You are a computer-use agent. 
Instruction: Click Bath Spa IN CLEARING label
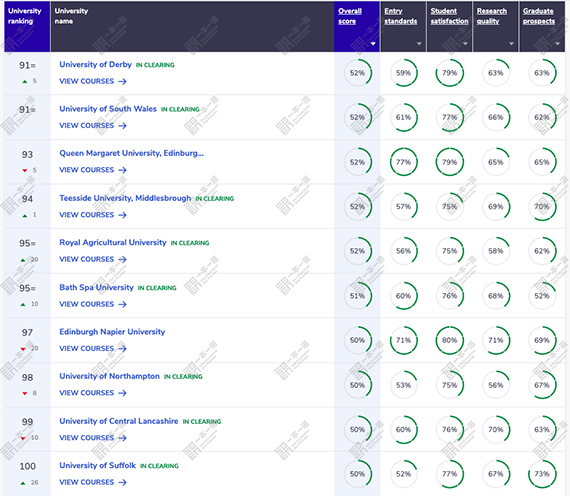coord(157,288)
